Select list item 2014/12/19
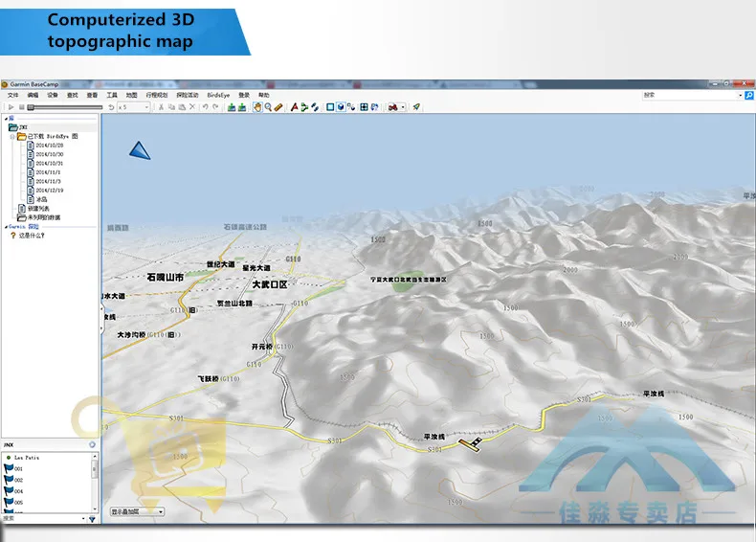The height and width of the screenshot is (542, 756). (x=45, y=191)
